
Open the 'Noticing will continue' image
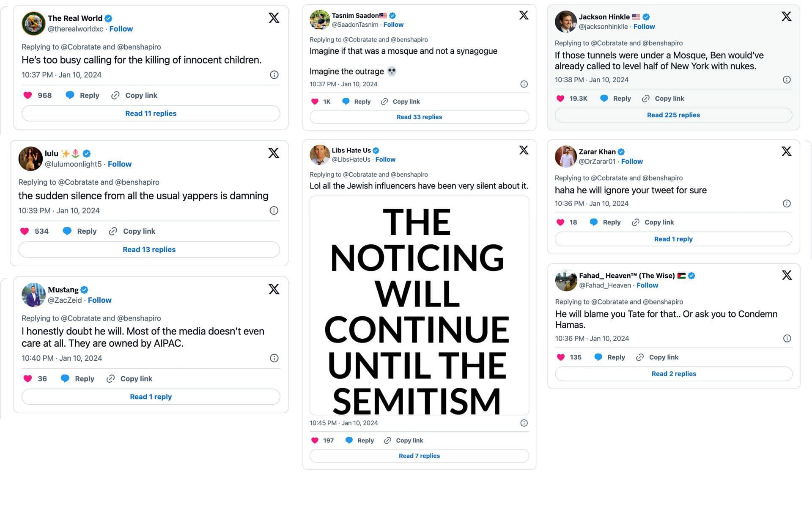click(419, 305)
